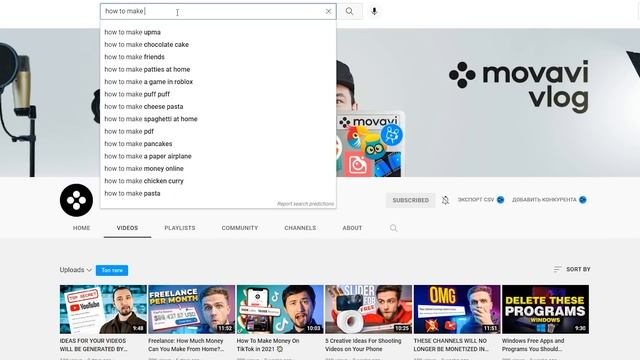640x360 pixels.
Task: Open the ABOUT tab
Action: point(352,228)
